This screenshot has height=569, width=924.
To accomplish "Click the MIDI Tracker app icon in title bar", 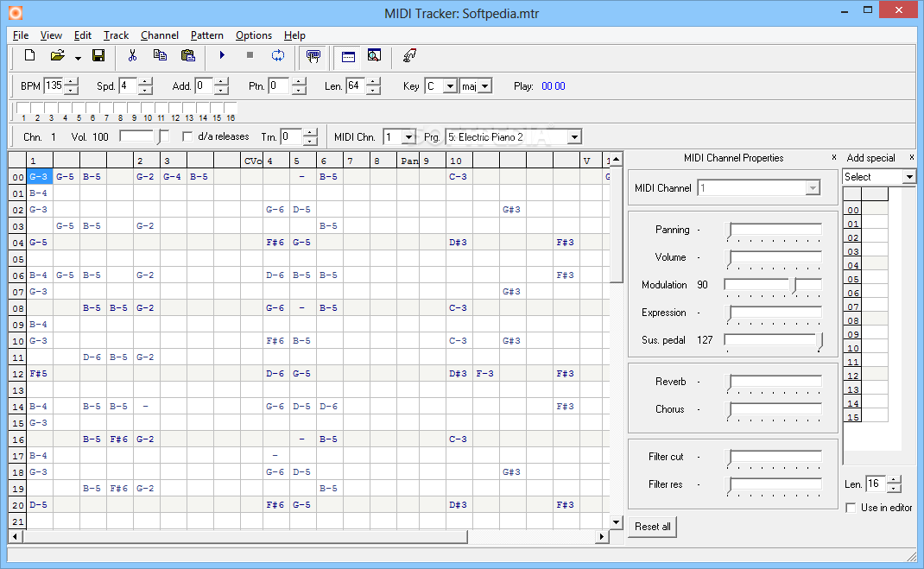I will click(16, 12).
